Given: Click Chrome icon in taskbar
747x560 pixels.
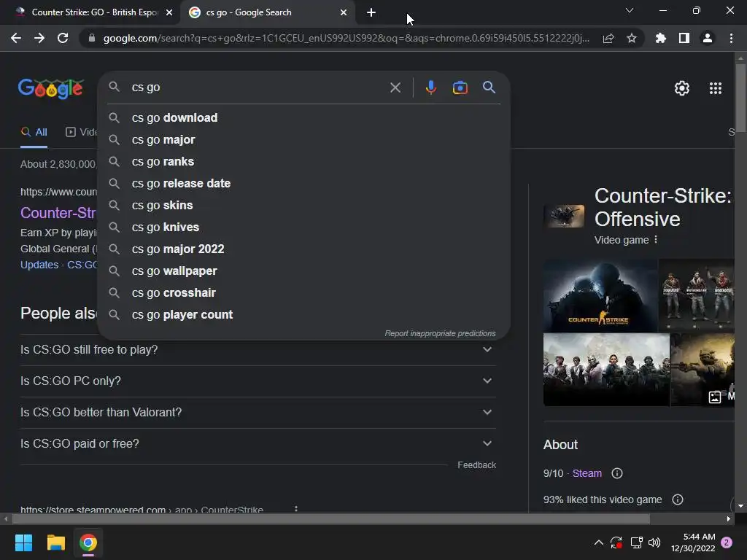Looking at the screenshot, I should pyautogui.click(x=88, y=542).
